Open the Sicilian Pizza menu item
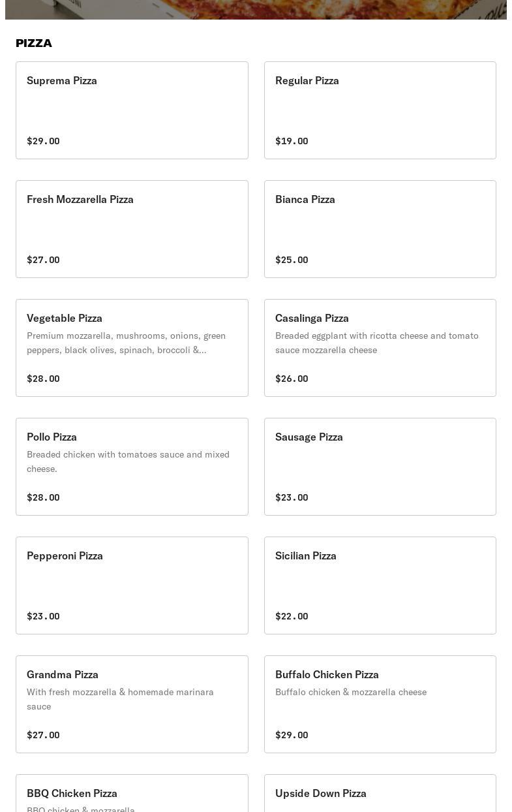 (x=380, y=586)
